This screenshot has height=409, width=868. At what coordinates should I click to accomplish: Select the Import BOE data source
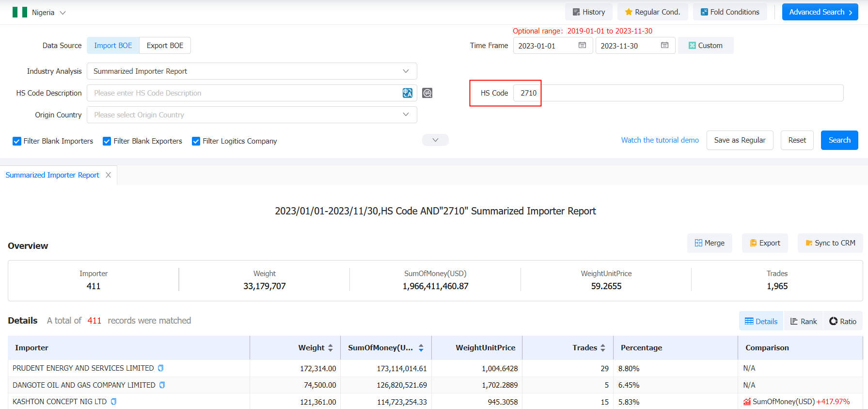coord(113,45)
